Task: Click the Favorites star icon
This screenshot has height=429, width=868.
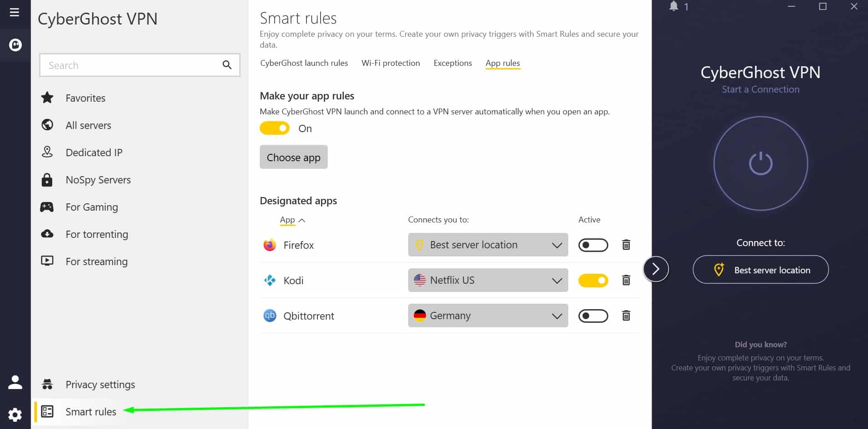Action: tap(47, 98)
